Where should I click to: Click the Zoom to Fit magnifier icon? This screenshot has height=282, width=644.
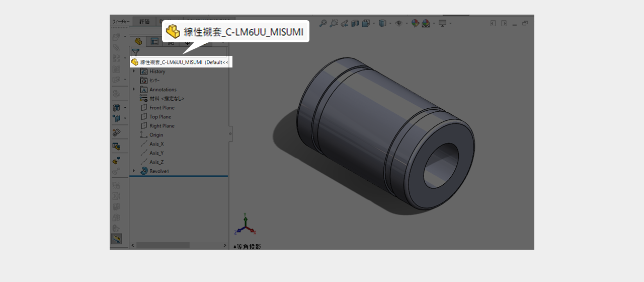[323, 23]
